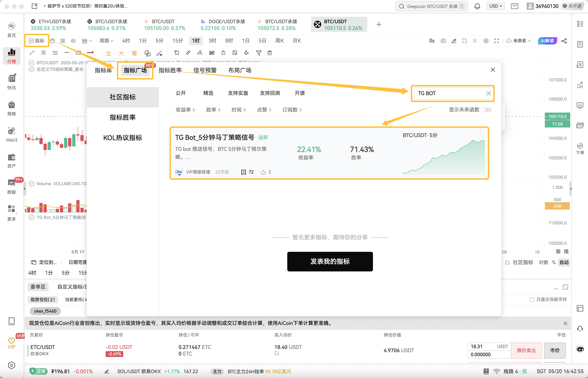Screen dimensions: 588x378
Task: Click the 发表我的指标 button
Action: 330,262
